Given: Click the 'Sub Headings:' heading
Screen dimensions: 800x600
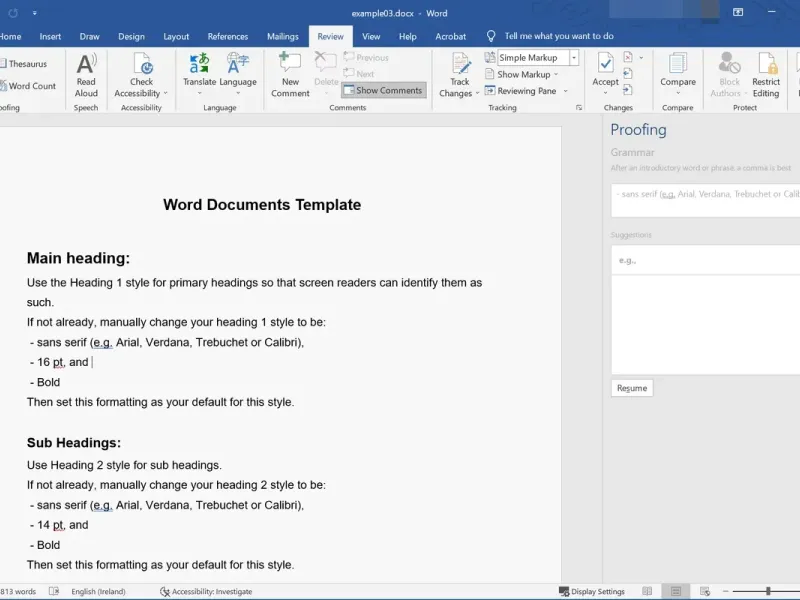Looking at the screenshot, I should point(73,442).
